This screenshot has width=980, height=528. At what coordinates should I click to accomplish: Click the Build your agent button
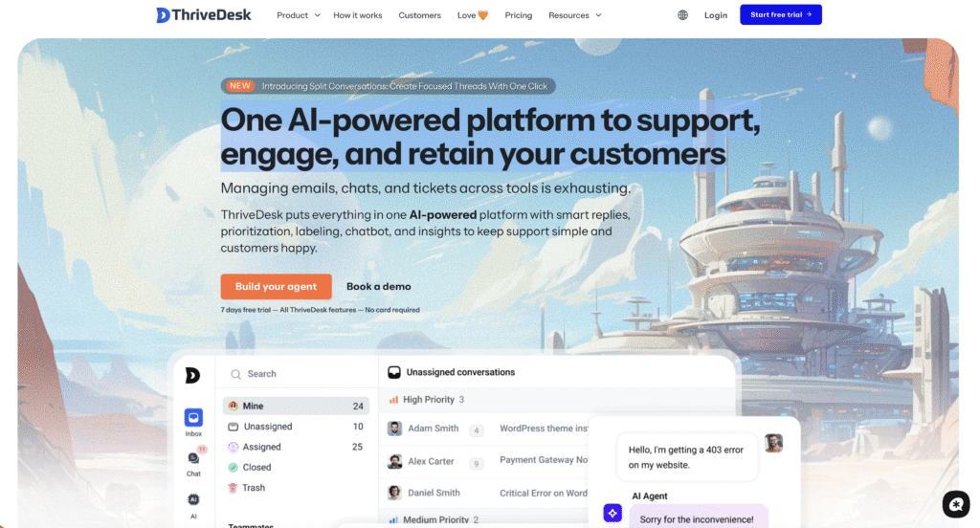point(276,286)
